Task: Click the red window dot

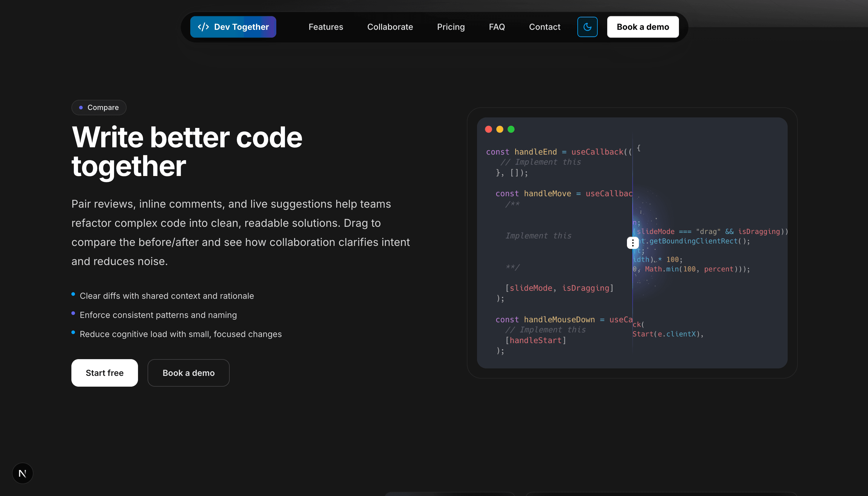Action: [488, 129]
